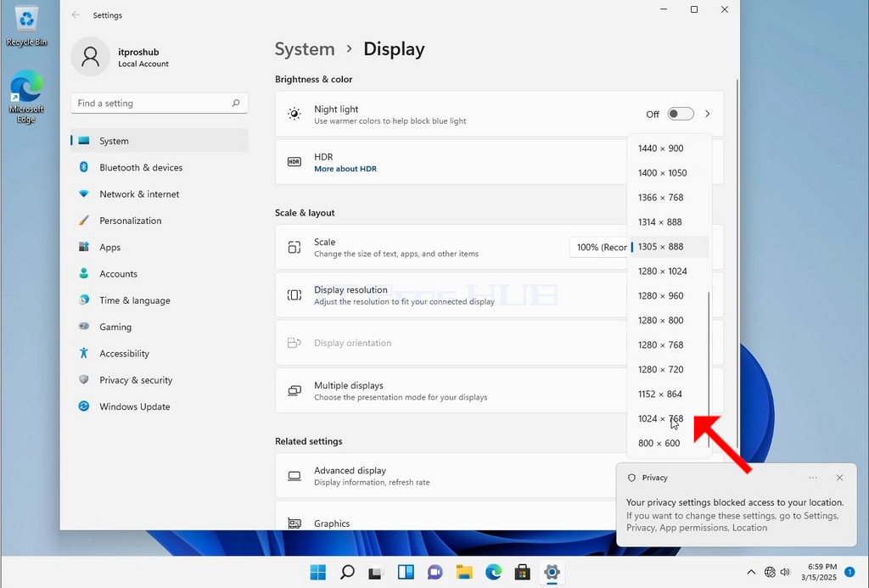Screen dimensions: 869x588
Task: Choose 1280 × 768 resolution option
Action: coord(670,344)
